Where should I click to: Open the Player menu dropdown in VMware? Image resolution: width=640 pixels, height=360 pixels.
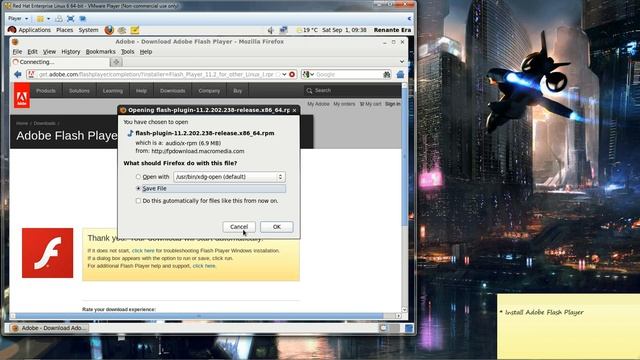pyautogui.click(x=18, y=19)
